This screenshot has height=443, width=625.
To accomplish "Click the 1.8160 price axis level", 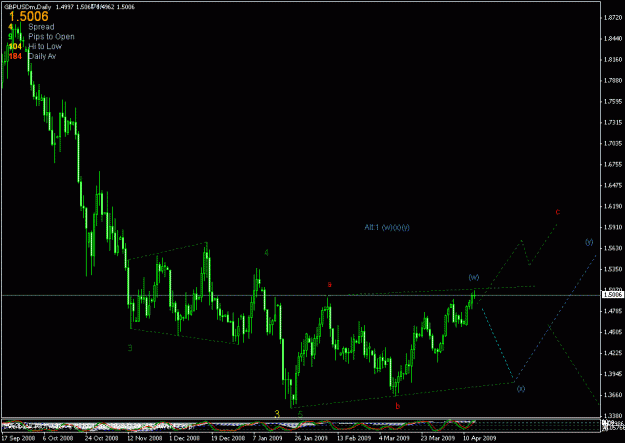I will [613, 59].
